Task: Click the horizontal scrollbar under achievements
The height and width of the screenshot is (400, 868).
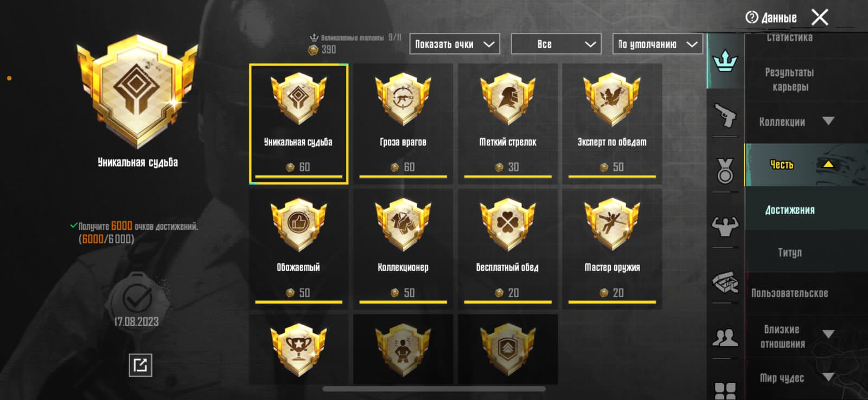Action: 434,389
